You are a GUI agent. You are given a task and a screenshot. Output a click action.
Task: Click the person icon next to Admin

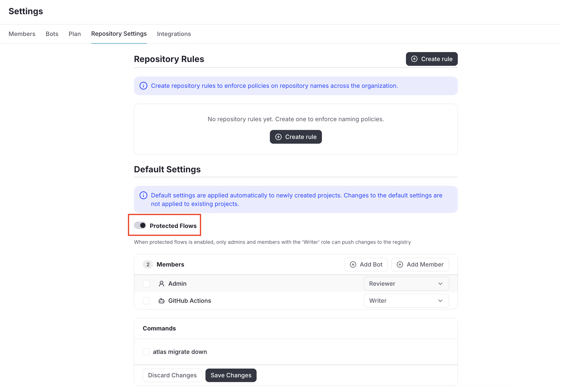point(161,284)
